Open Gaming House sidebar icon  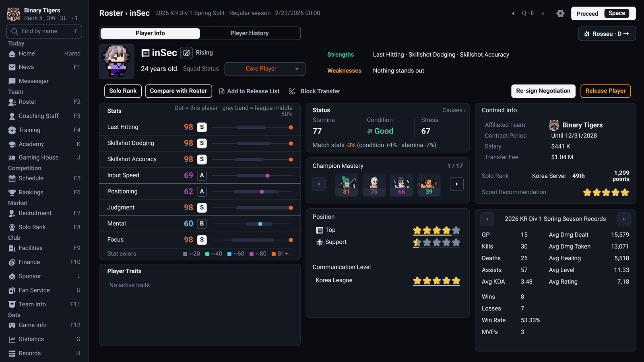pos(12,158)
